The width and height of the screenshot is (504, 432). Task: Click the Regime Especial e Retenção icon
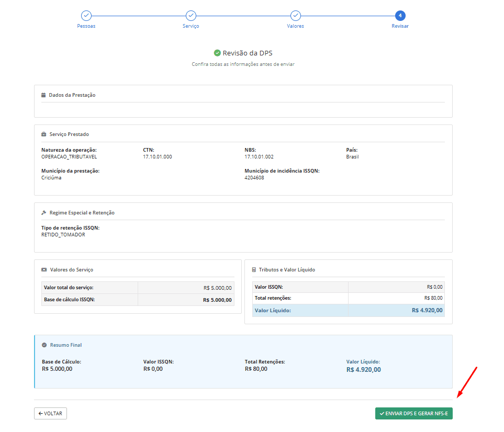[x=44, y=213]
